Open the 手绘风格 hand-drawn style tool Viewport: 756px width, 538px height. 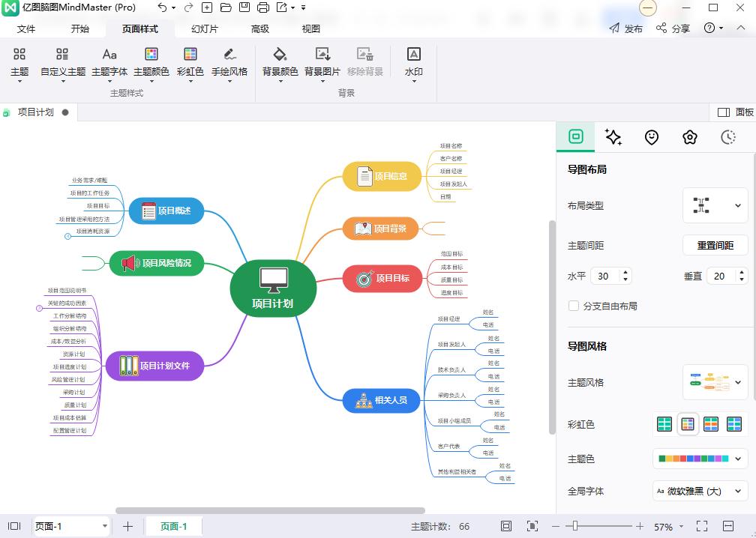(x=229, y=64)
